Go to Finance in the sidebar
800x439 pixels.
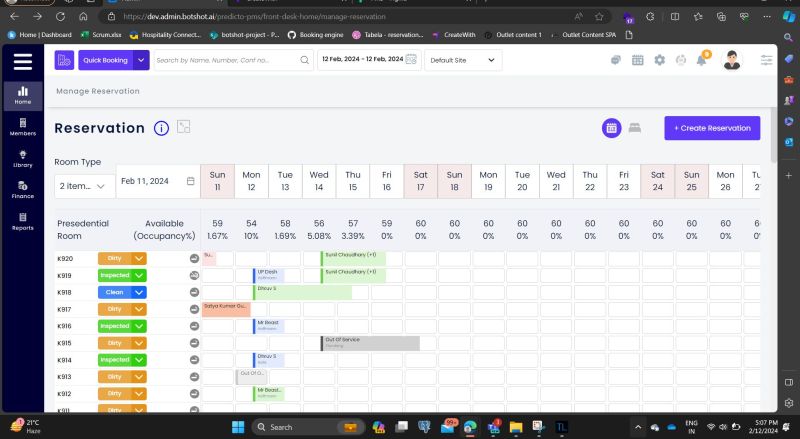tap(22, 189)
